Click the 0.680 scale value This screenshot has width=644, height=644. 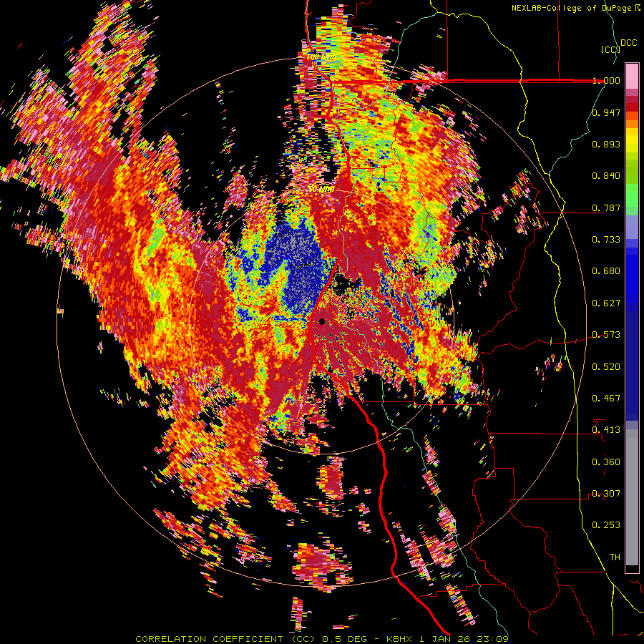pos(606,271)
